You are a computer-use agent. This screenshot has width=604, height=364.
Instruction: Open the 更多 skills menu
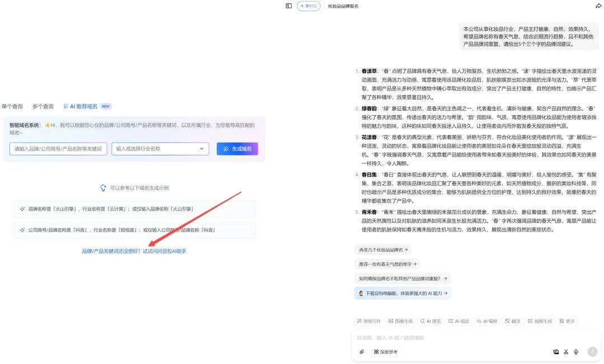point(567,321)
